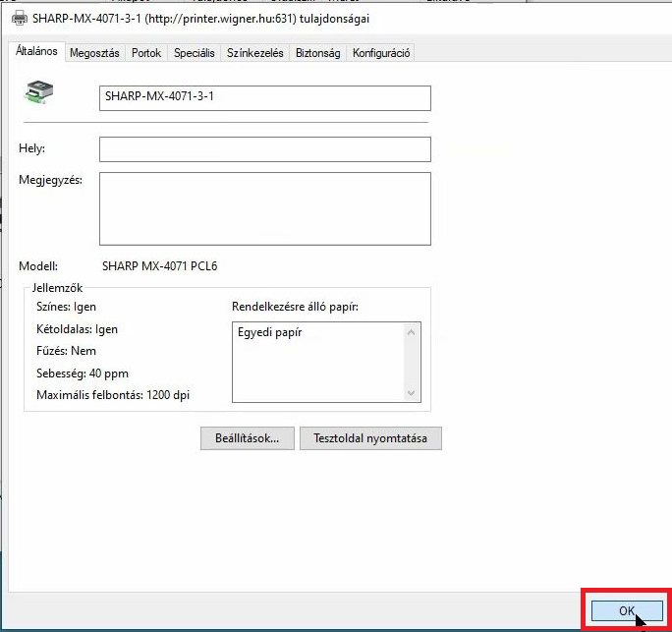The height and width of the screenshot is (632, 672).
Task: Select the Biztonság tab
Action: click(318, 53)
